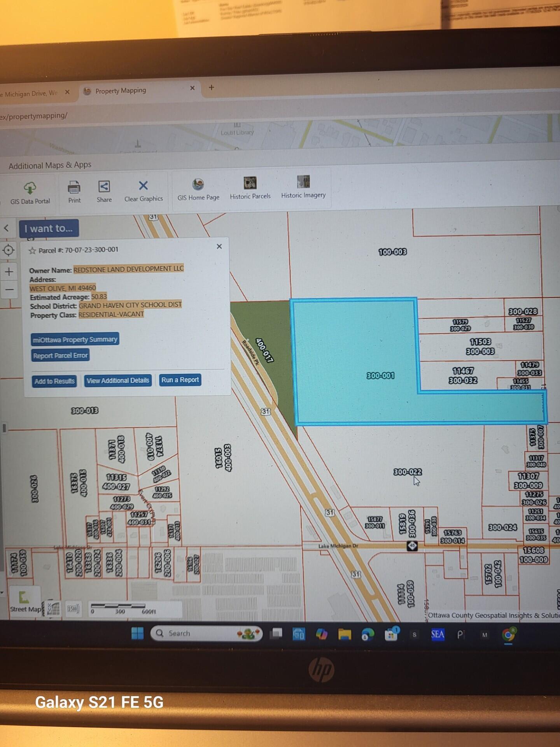The width and height of the screenshot is (560, 747).
Task: Click the Run a Report button
Action: point(180,380)
